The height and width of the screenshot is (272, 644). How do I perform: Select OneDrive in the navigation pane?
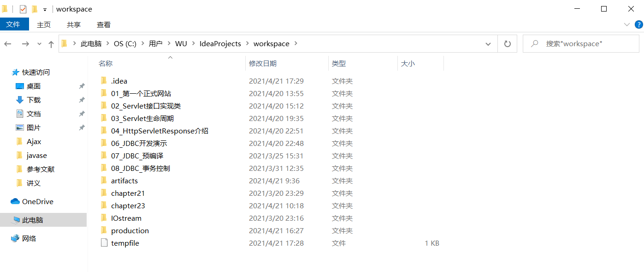pos(38,202)
